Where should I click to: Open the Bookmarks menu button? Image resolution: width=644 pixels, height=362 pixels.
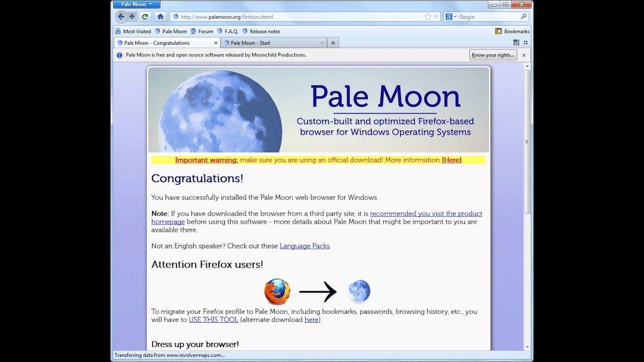[x=512, y=31]
